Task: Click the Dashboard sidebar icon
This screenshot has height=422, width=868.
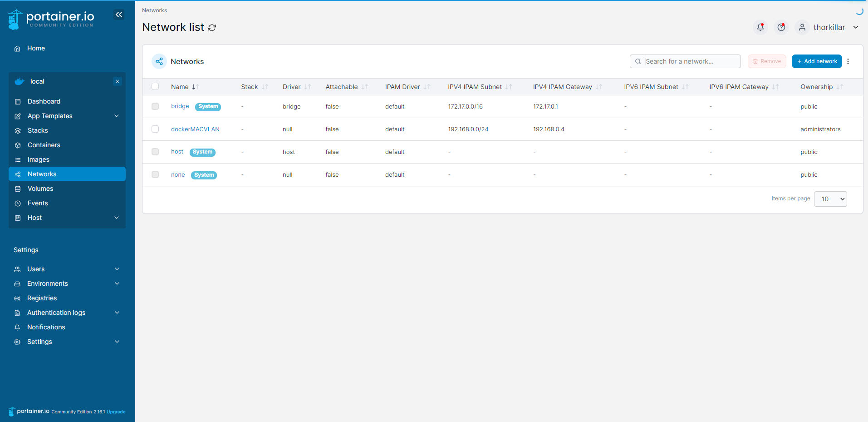Action: point(18,102)
